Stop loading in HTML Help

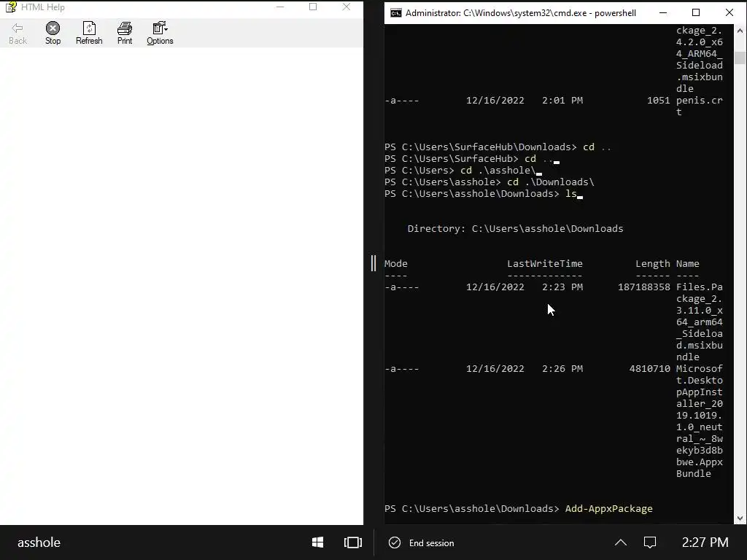(53, 34)
